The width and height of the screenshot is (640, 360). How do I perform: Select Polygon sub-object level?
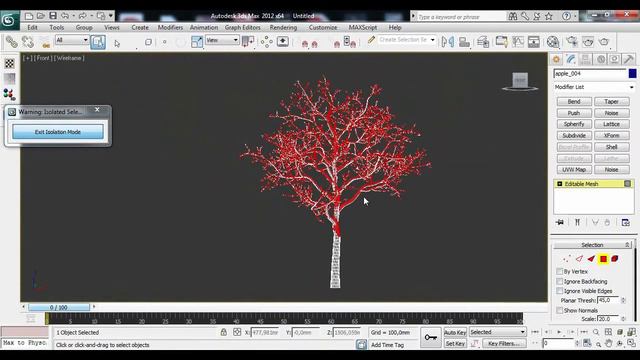[603, 259]
